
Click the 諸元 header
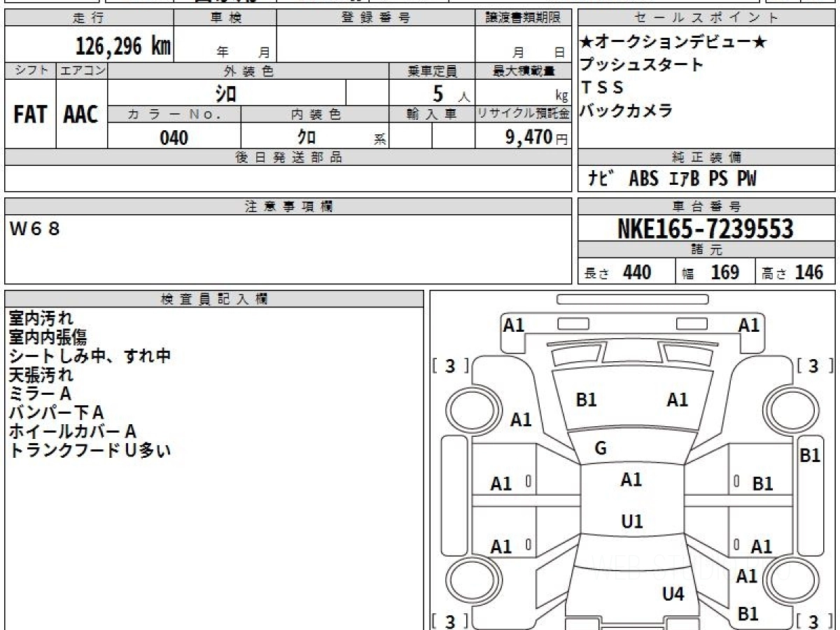[707, 250]
